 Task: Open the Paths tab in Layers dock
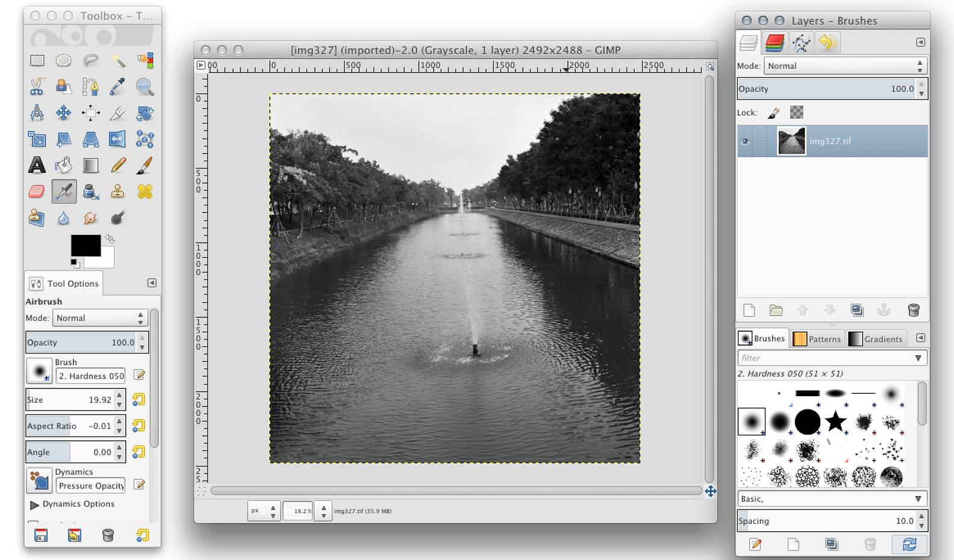(x=801, y=43)
